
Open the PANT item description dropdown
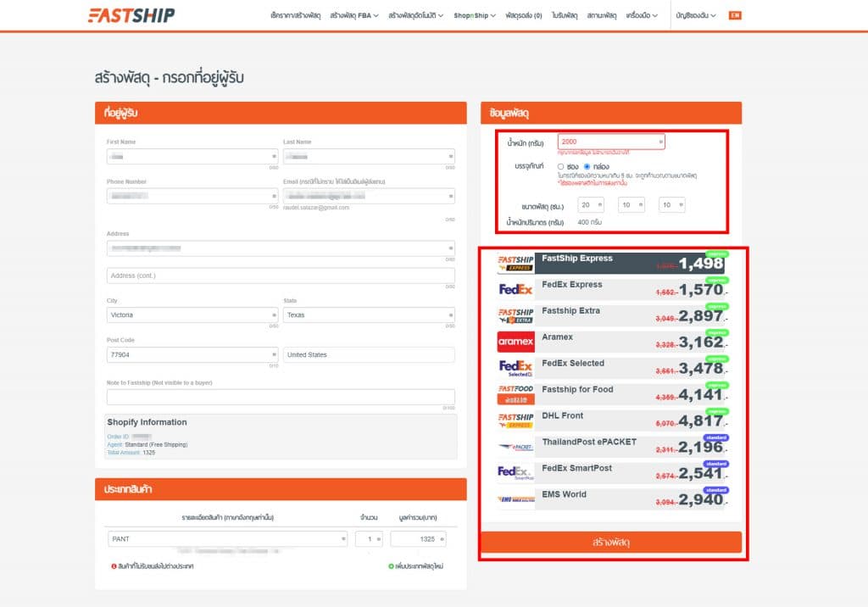(227, 539)
